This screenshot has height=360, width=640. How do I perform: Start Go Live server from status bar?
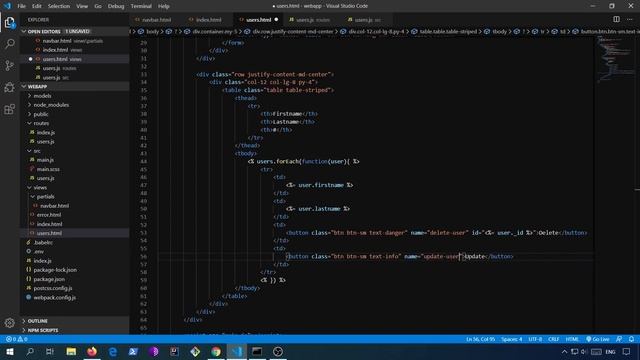click(598, 339)
